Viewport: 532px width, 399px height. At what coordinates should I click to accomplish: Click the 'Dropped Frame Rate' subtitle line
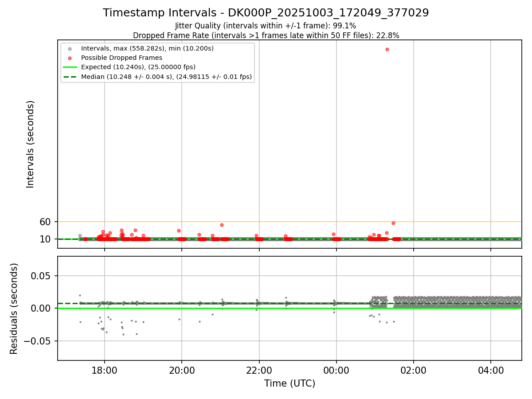[x=266, y=35]
